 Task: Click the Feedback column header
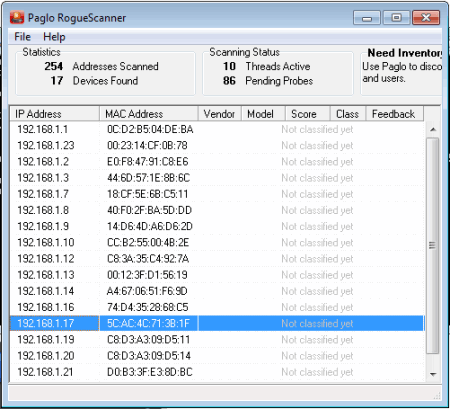[x=395, y=114]
